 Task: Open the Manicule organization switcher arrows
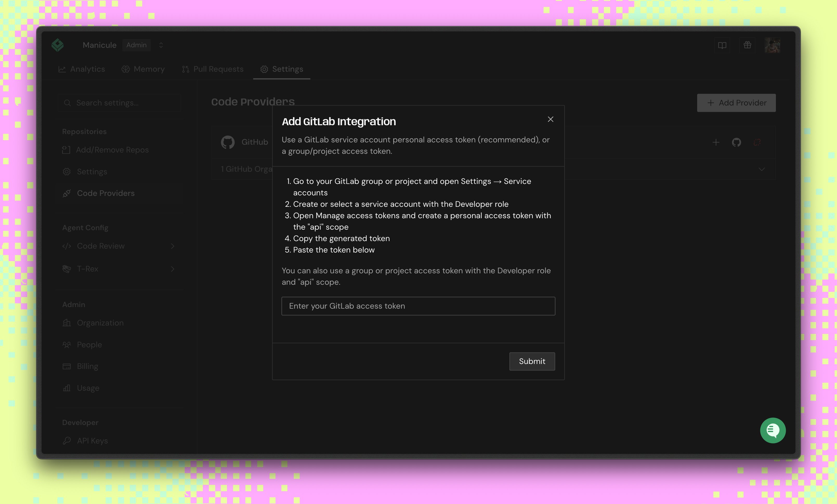161,45
